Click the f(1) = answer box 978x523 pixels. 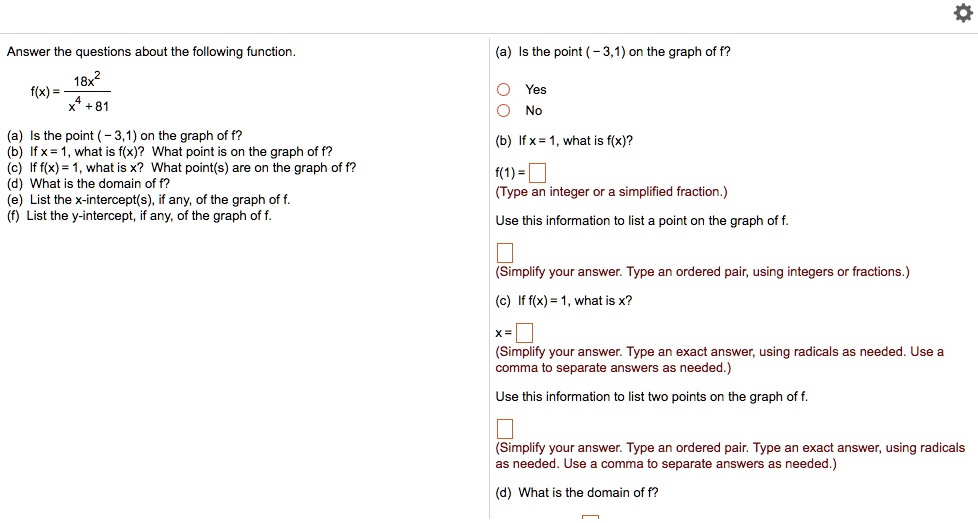[x=537, y=173]
